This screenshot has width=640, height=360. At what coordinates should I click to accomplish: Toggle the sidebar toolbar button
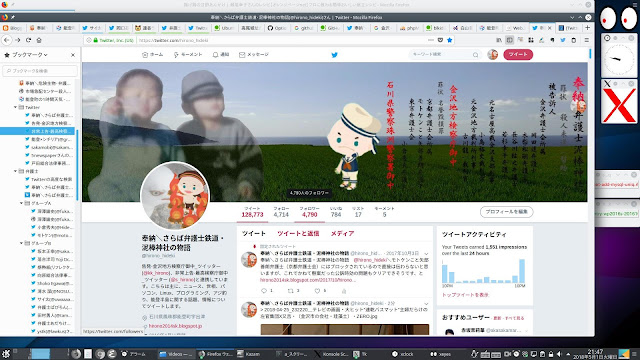[509, 40]
